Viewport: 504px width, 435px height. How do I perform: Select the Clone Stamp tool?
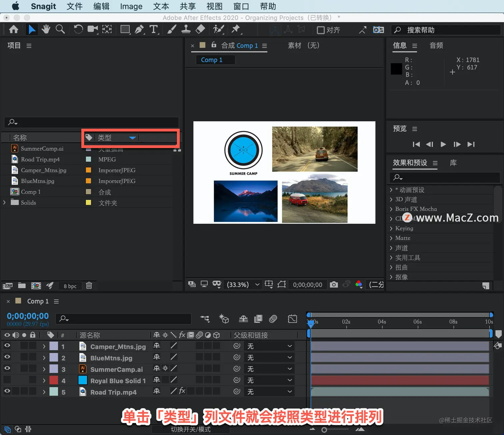(186, 30)
